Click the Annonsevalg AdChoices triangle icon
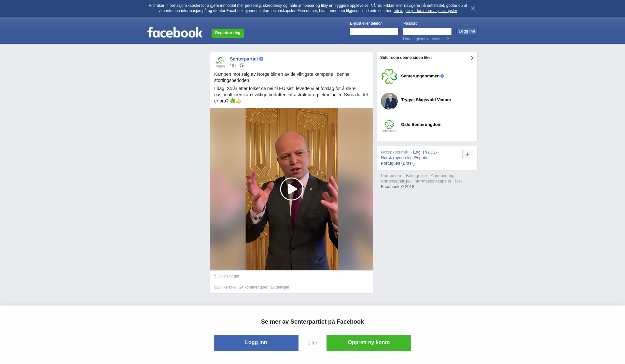The image size is (625, 364). click(408, 182)
